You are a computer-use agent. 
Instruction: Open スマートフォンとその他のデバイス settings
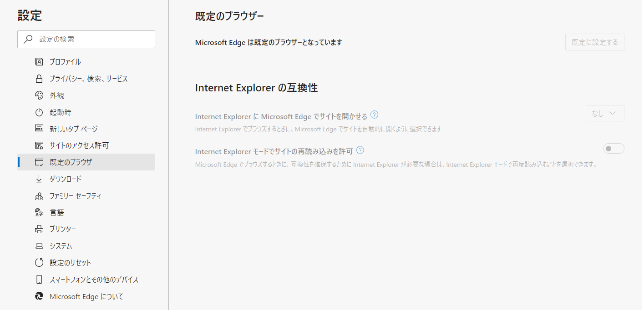click(x=86, y=280)
